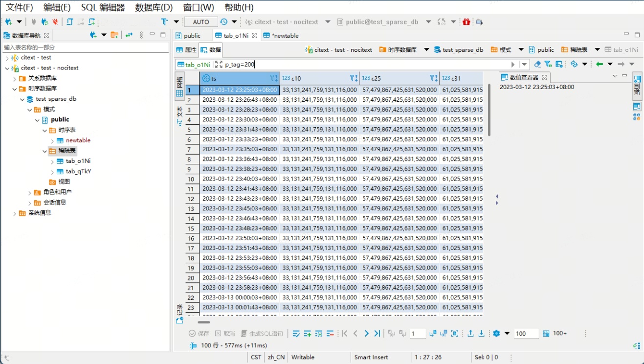The width and height of the screenshot is (644, 364).
Task: Collapse the test_sparse_db tree node
Action: click(x=22, y=99)
